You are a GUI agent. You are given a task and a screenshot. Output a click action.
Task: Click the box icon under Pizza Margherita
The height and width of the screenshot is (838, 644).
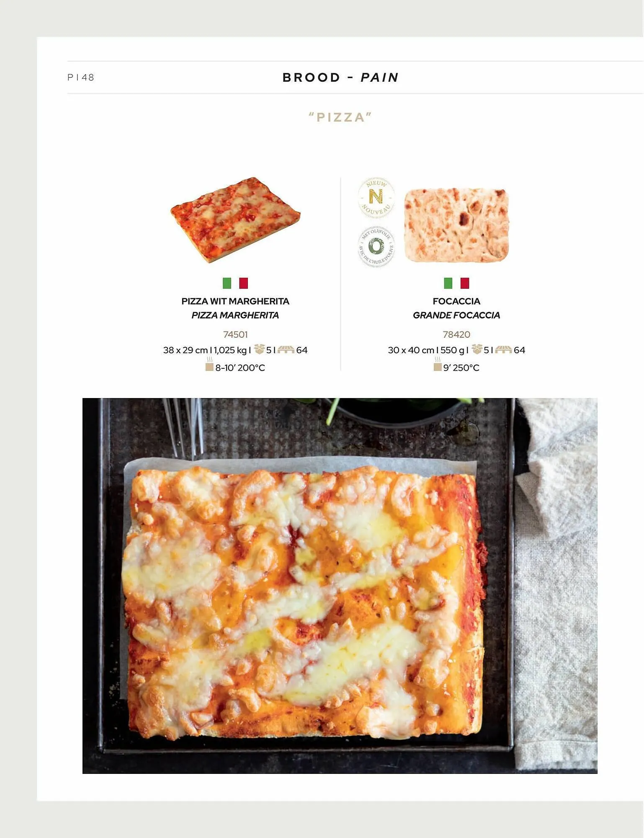coord(259,349)
